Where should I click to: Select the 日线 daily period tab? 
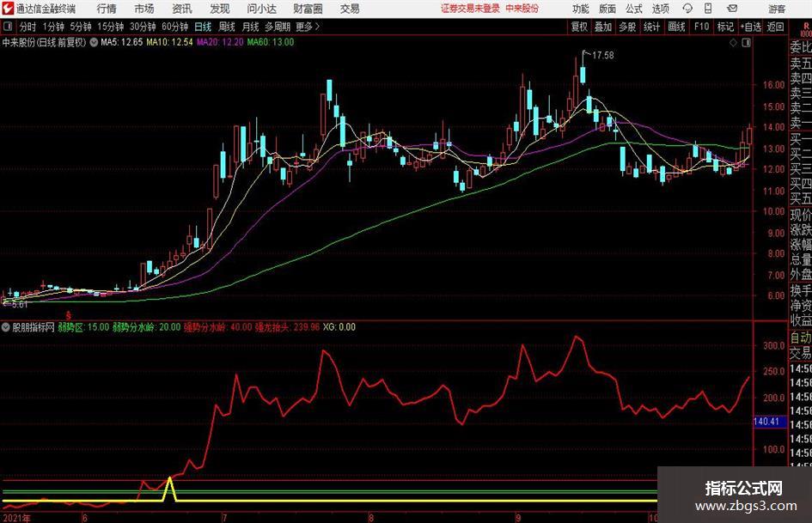203,27
